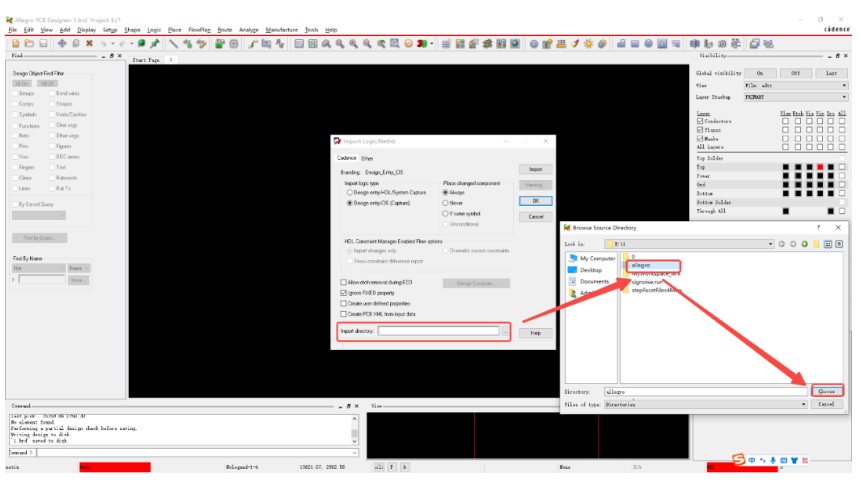The image size is (861, 486).
Task: Click the yellow sun toolbar icon
Action: (x=588, y=43)
